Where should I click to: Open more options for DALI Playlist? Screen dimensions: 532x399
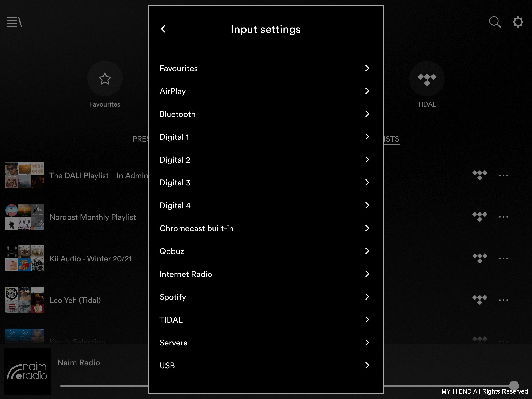[x=503, y=175]
